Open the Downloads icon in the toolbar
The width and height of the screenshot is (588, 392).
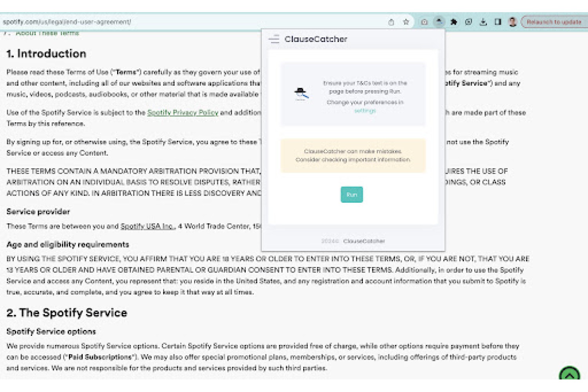483,22
